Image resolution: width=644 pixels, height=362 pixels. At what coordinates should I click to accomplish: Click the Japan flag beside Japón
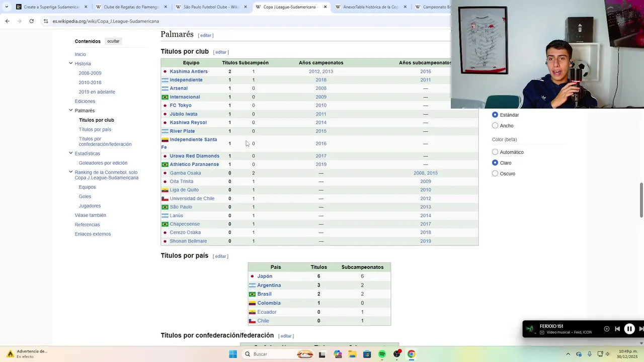(252, 277)
